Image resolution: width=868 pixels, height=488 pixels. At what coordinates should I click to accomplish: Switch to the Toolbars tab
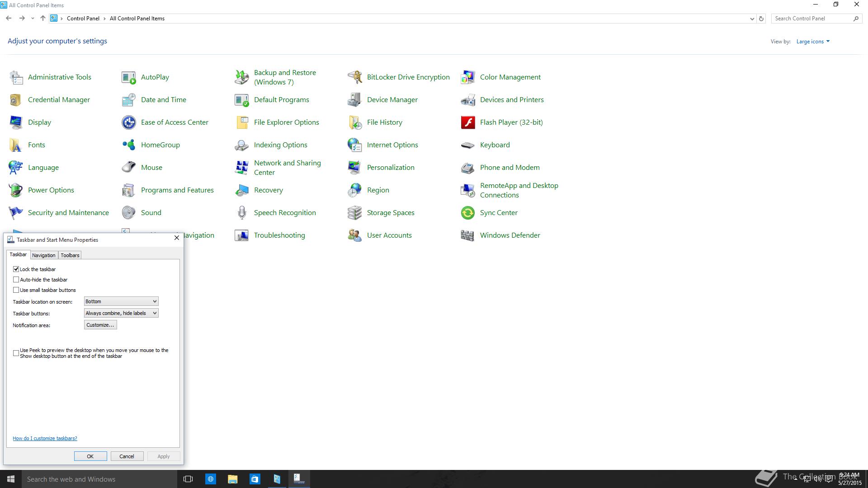pyautogui.click(x=70, y=255)
